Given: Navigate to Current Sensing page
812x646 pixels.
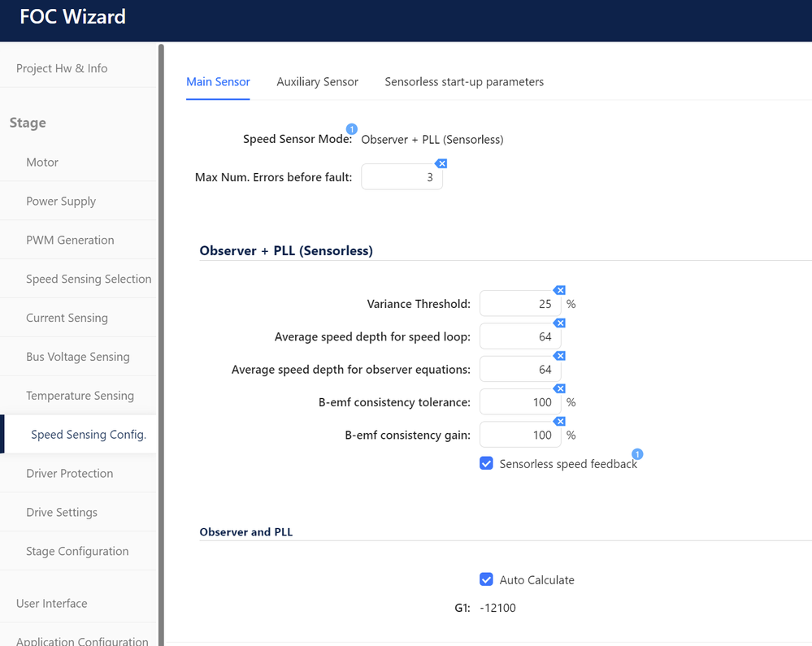Looking at the screenshot, I should click(x=67, y=319).
